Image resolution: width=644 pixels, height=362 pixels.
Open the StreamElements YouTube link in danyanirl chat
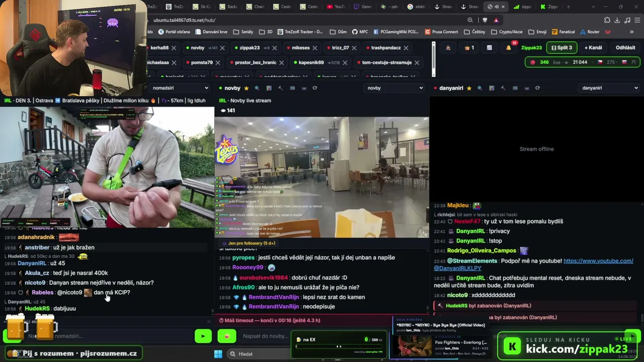tap(598, 261)
